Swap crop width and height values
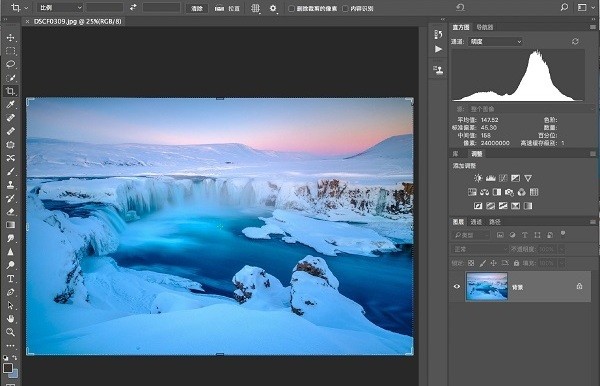 point(133,7)
